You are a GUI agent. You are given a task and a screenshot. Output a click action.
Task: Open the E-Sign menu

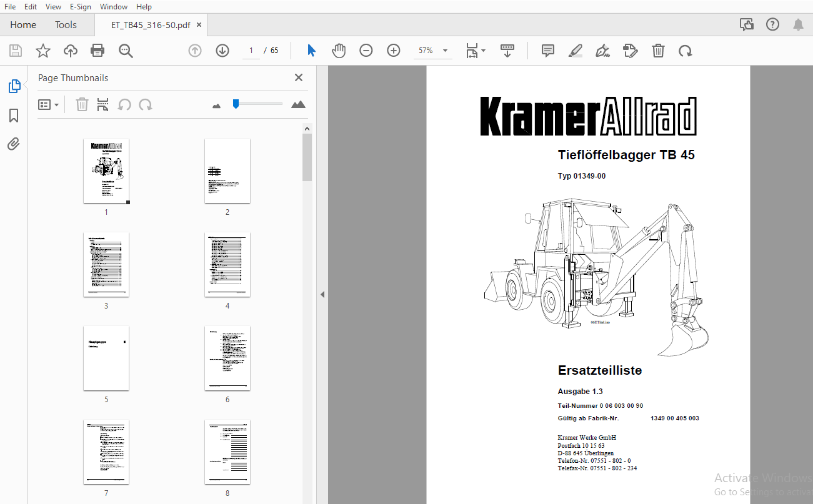point(80,7)
